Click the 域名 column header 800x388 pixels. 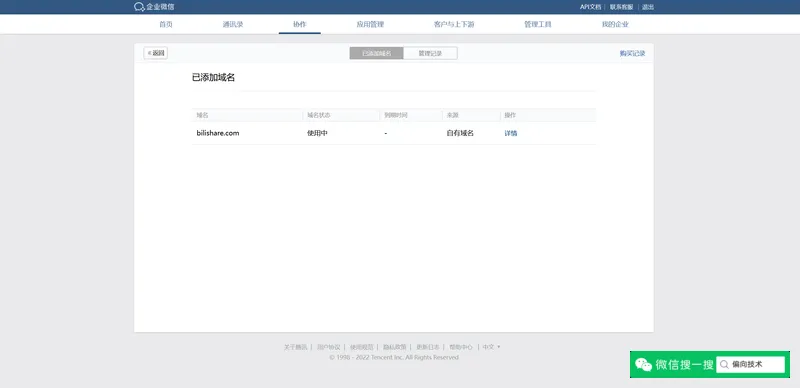203,115
